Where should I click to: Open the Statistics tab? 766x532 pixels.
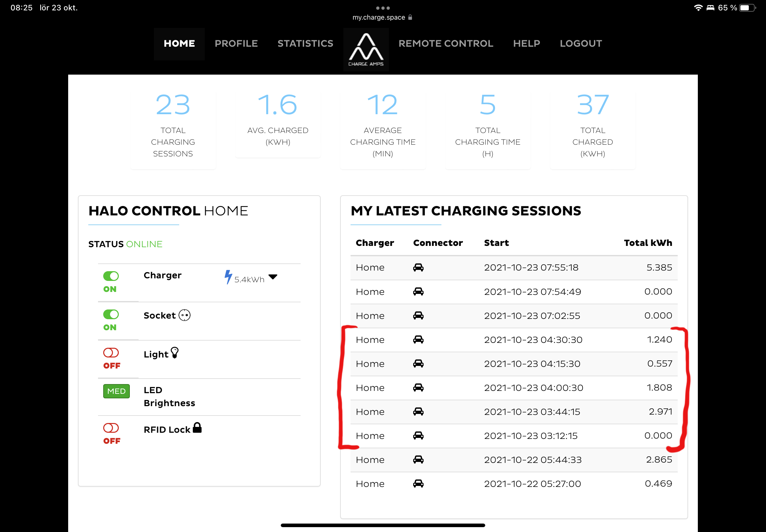click(x=305, y=44)
